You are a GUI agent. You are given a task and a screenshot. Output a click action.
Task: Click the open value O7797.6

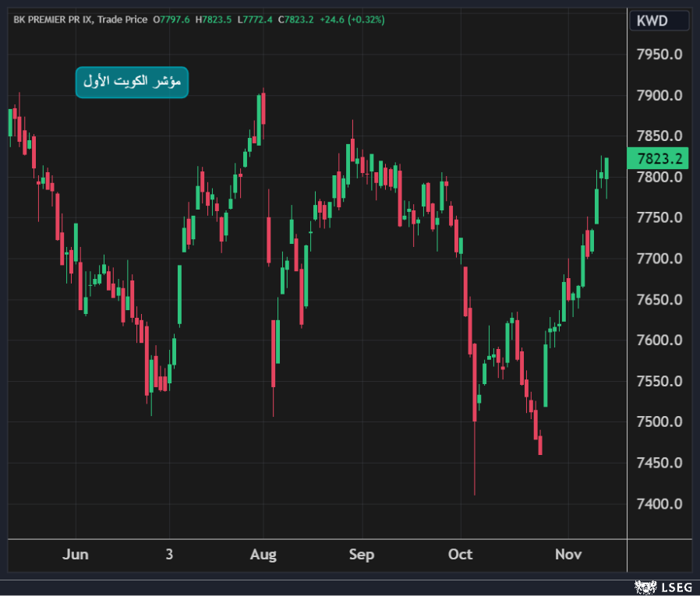pos(173,19)
